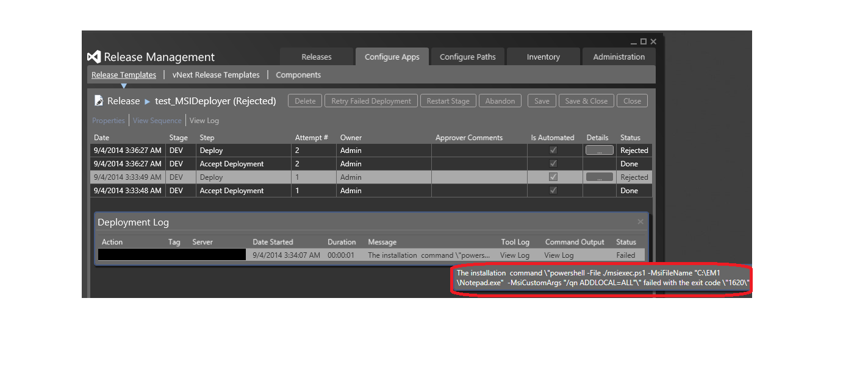
Task: Switch to the Configure Apps tab
Action: (x=392, y=57)
